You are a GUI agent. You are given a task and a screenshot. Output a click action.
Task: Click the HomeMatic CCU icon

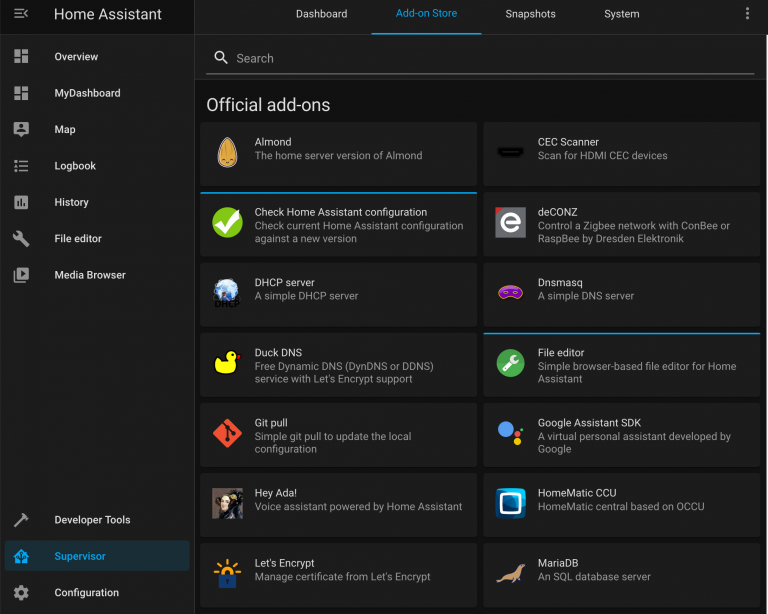[510, 503]
